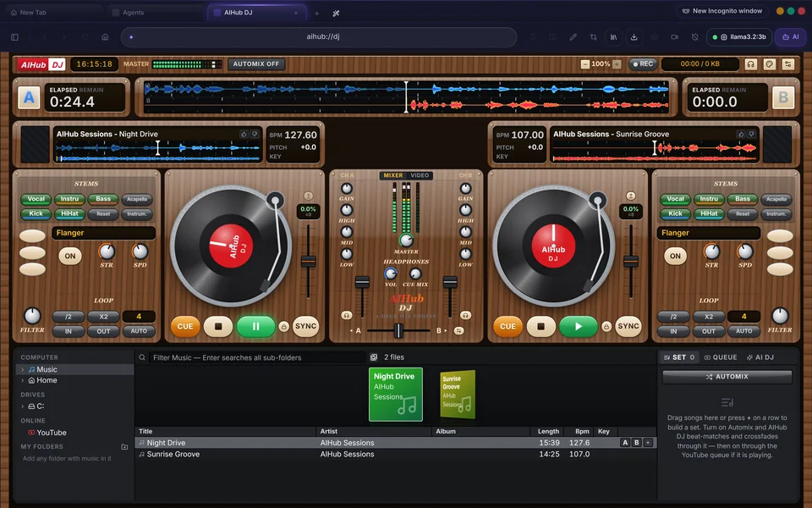Viewport: 812px width, 508px height.
Task: Click the add folder icon beside My Folders
Action: pyautogui.click(x=124, y=447)
